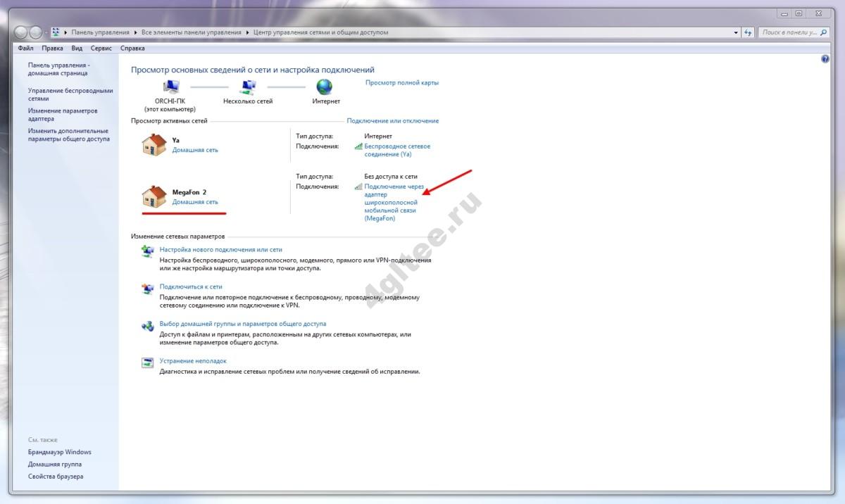Click Просмотр полной карты link
This screenshot has height=504, width=845.
[401, 82]
